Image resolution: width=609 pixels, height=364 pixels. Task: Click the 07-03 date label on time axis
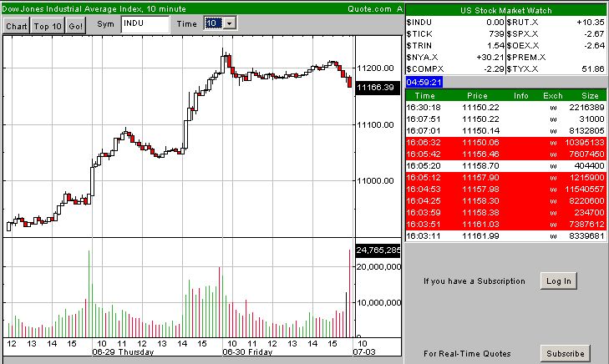(364, 352)
